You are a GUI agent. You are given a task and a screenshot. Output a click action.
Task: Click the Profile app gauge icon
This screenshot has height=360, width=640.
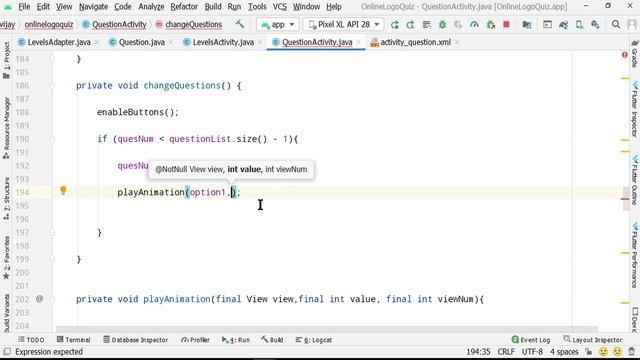(x=474, y=25)
